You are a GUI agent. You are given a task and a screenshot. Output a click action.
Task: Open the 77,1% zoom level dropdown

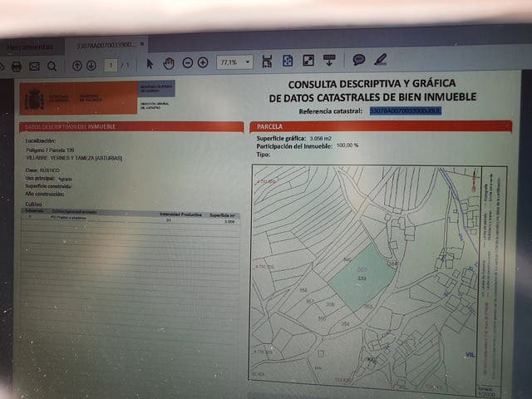click(x=234, y=62)
